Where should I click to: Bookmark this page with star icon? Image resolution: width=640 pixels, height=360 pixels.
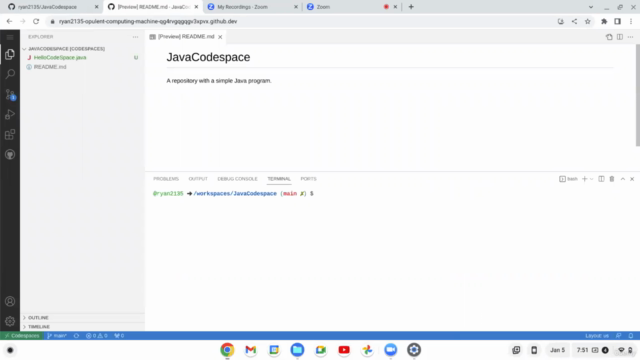[587, 21]
